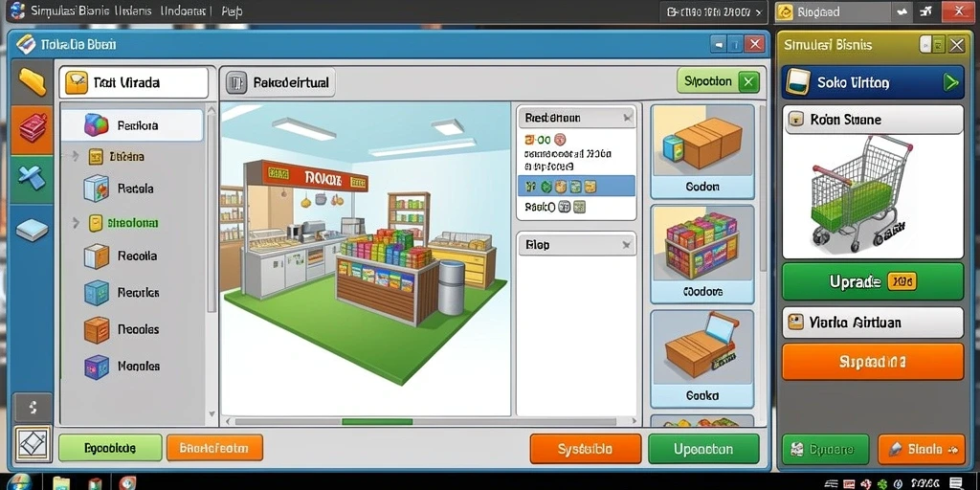Click the gray icon on Rekedeirtual tab

[236, 82]
